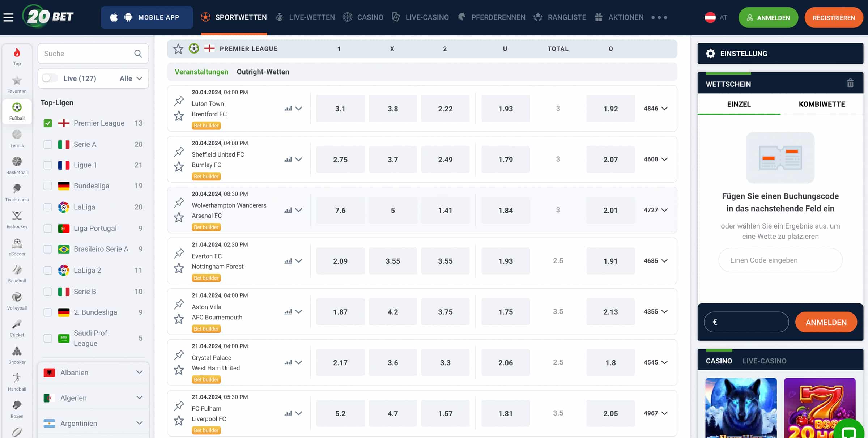This screenshot has width=868, height=438.
Task: Select Snooker in the sports sidebar
Action: coord(17,355)
